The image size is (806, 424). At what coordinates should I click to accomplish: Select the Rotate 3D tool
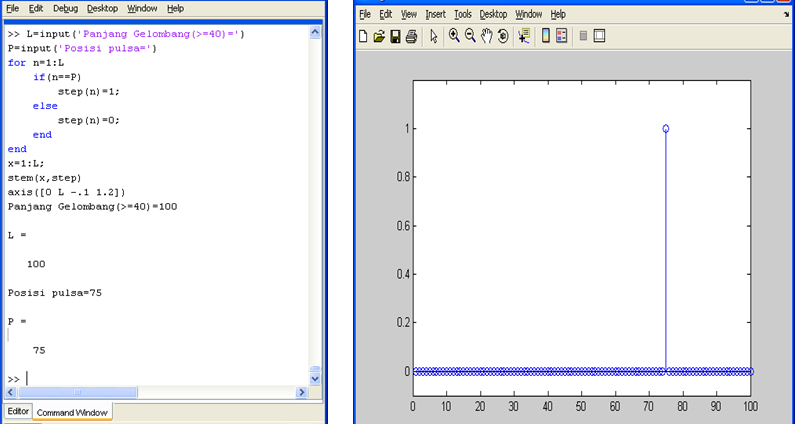503,35
